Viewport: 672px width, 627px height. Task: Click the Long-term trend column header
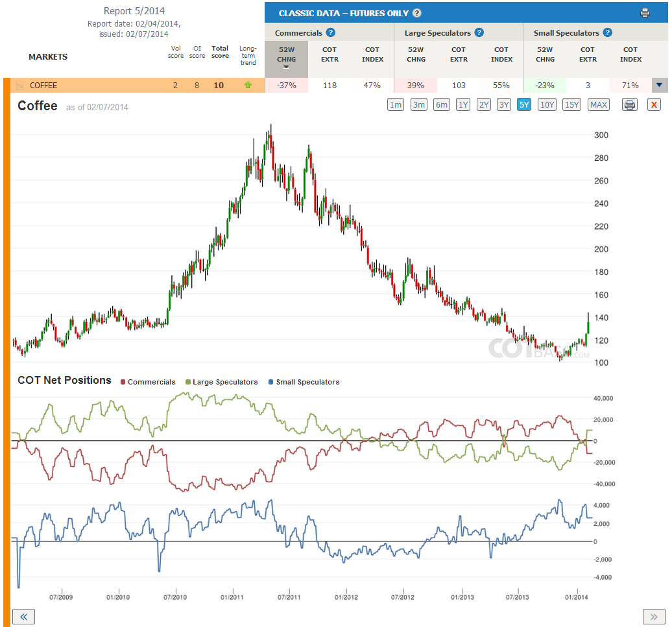click(248, 55)
